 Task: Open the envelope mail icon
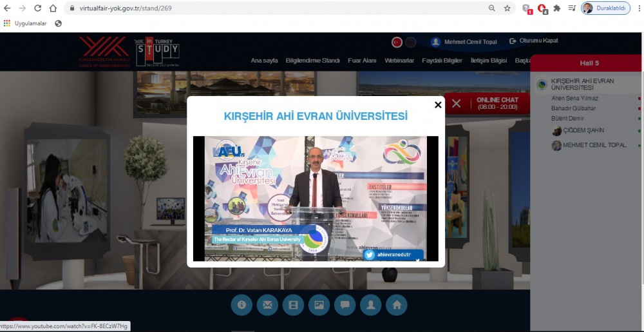(x=267, y=304)
